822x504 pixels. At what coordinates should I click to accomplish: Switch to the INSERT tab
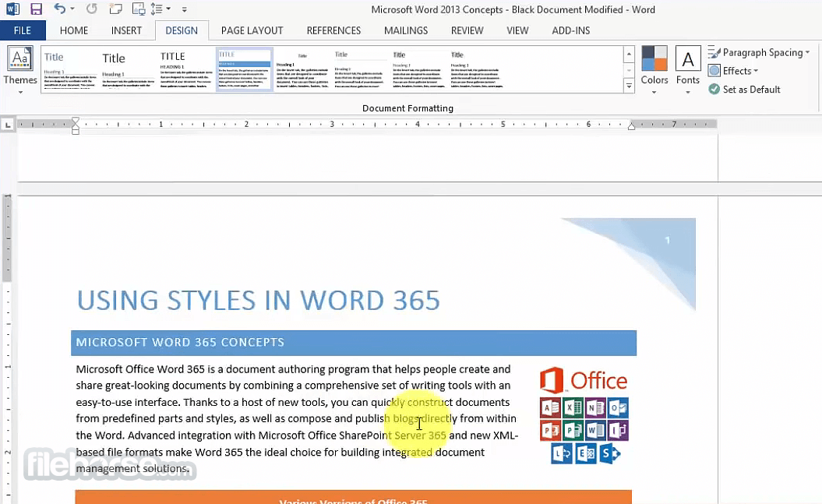[126, 30]
